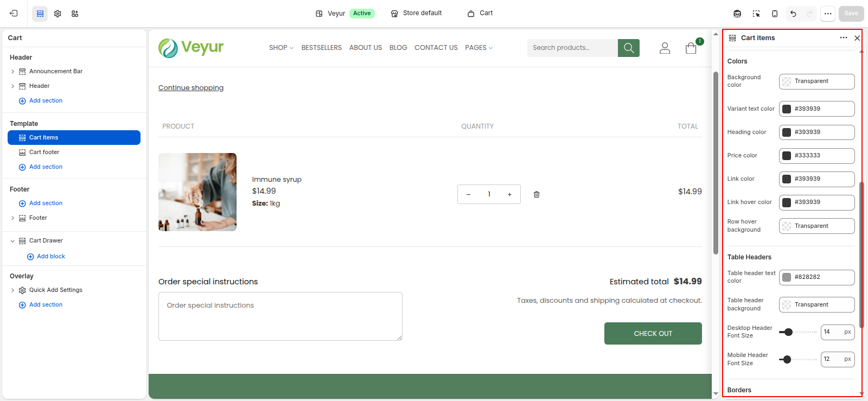Click the CHECK OUT button
Viewport: 868px width, 401px height.
click(653, 334)
